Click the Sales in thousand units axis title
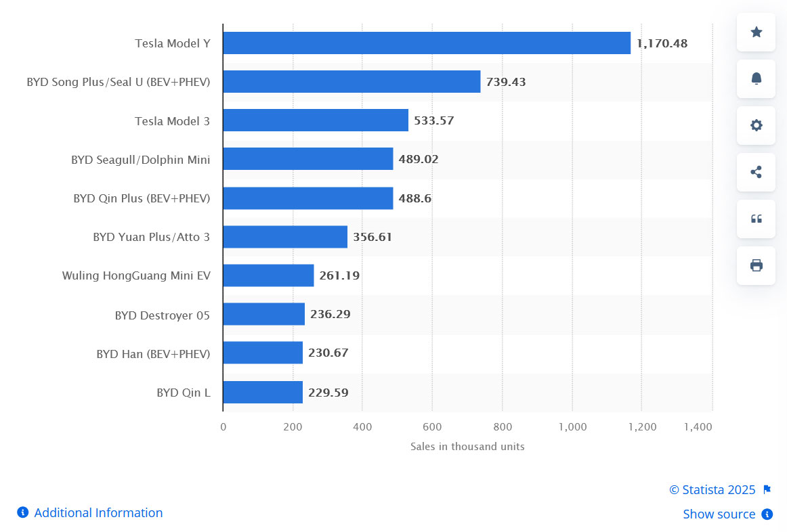This screenshot has height=532, width=787. pyautogui.click(x=467, y=447)
